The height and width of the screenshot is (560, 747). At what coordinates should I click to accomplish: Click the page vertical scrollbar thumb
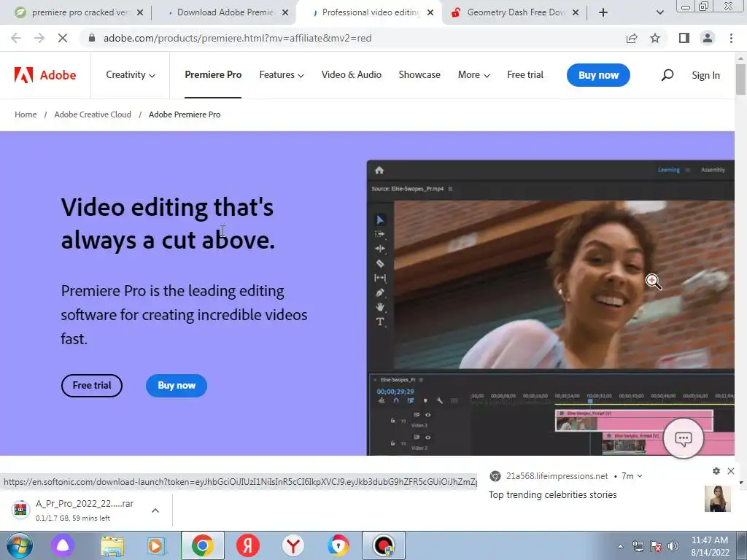pos(741,79)
